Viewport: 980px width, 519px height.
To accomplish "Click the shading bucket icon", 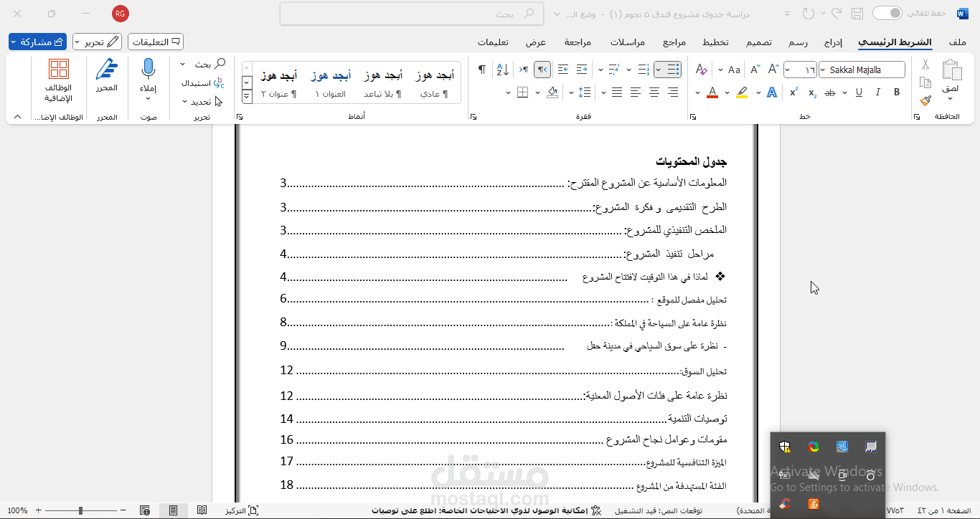I will point(552,92).
